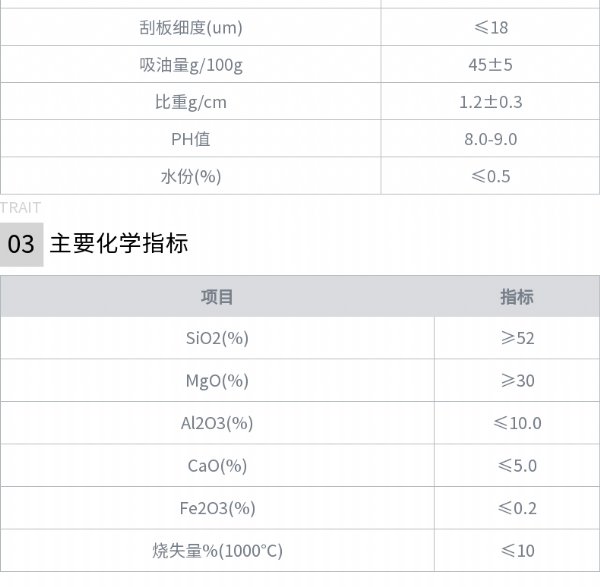Click the 吸油量g/100g label cell
The width and height of the screenshot is (600, 587).
(x=191, y=65)
